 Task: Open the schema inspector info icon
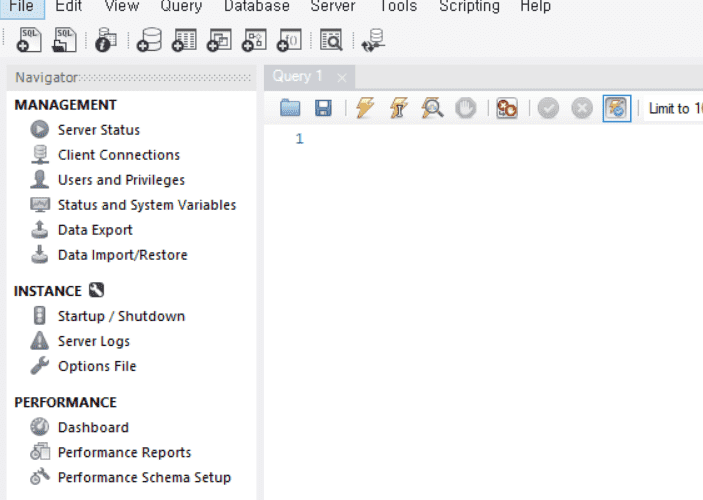pyautogui.click(x=106, y=40)
